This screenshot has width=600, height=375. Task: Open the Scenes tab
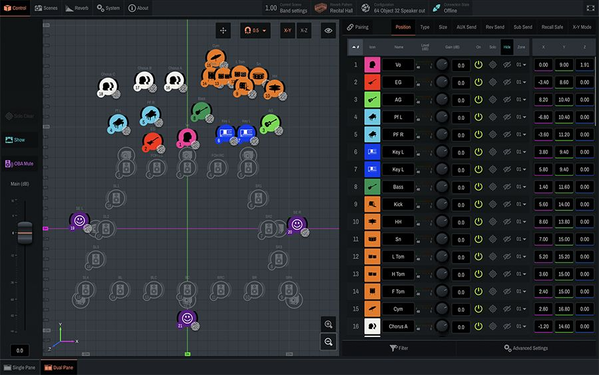click(x=46, y=8)
